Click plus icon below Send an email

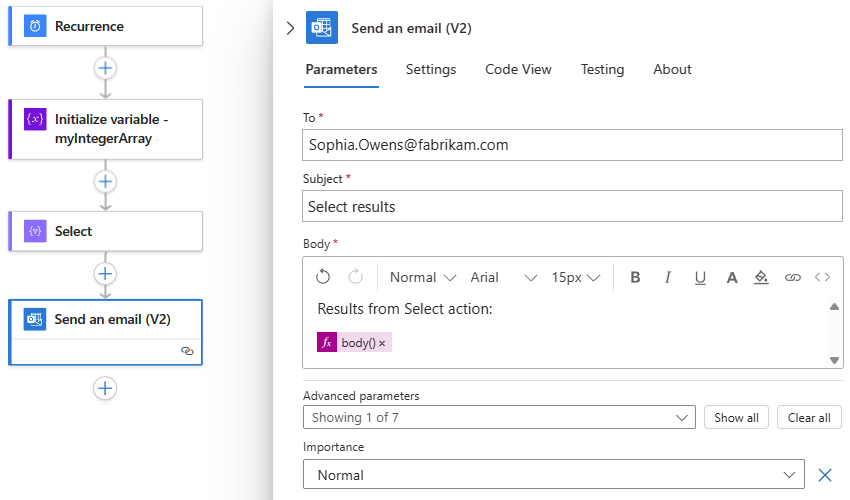tap(105, 388)
